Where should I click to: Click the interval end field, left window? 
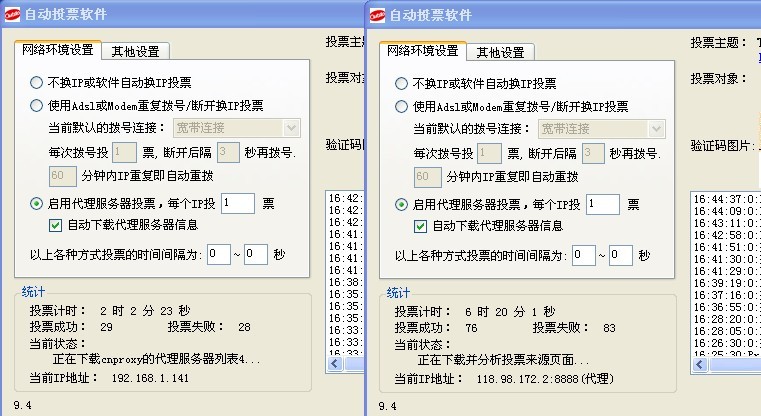[256, 254]
